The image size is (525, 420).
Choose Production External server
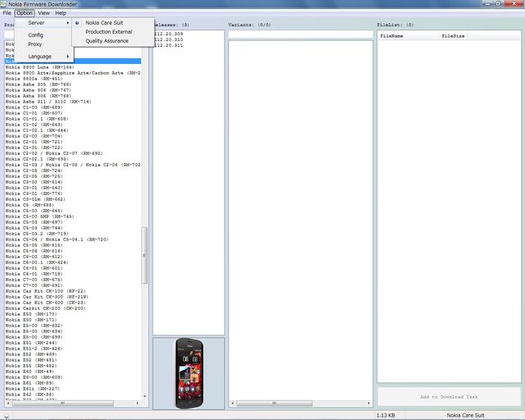tap(108, 32)
